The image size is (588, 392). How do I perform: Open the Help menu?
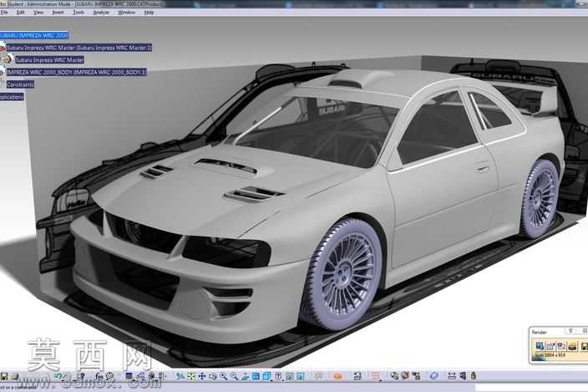pos(149,13)
